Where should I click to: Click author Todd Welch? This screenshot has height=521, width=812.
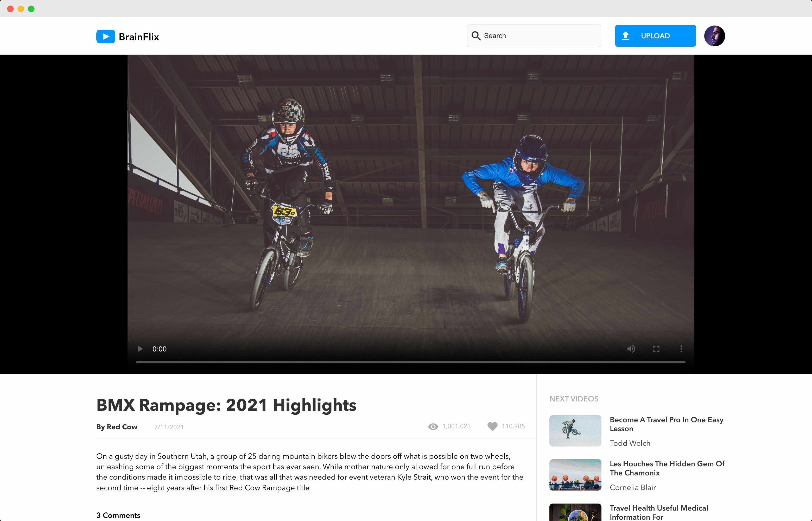coord(630,443)
